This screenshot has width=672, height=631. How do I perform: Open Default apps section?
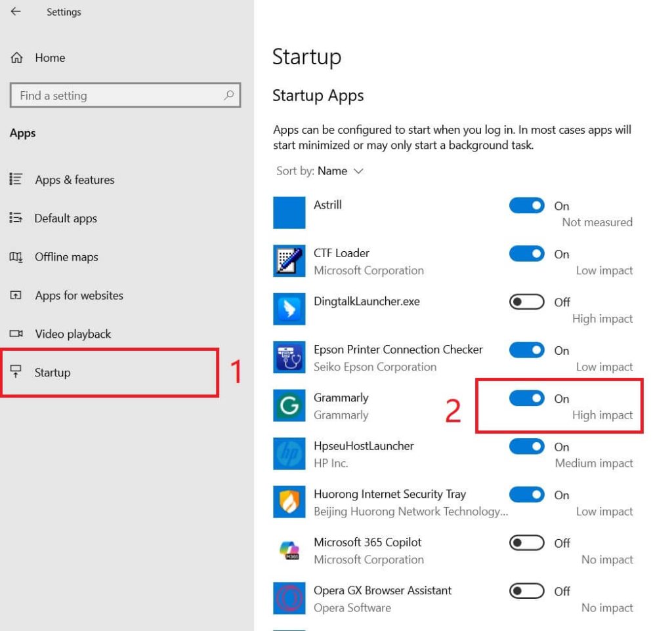click(66, 218)
